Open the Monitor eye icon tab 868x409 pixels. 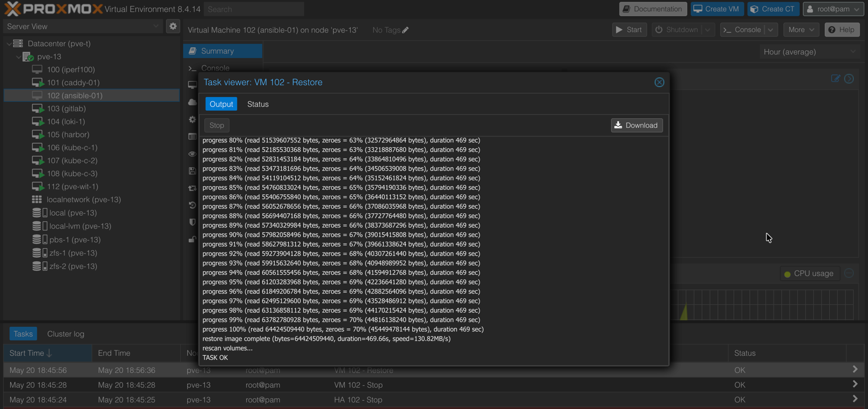192,154
